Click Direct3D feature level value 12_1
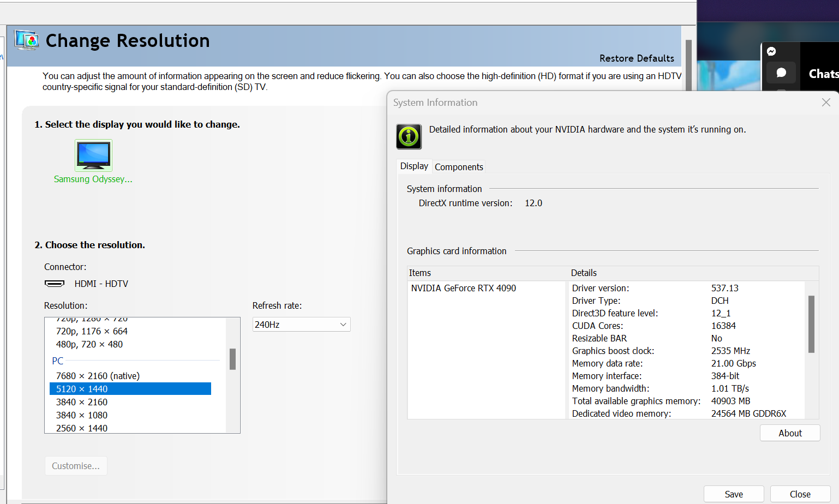This screenshot has width=839, height=504. [x=721, y=313]
